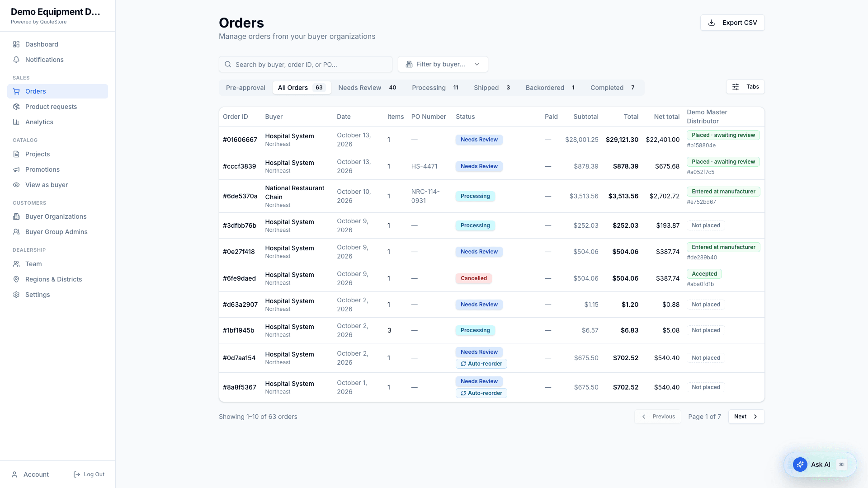Switch to the Needs Review tab

367,88
